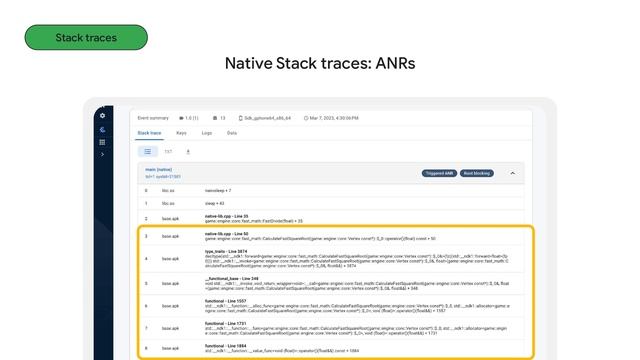
Task: Select frame 5 __functional_base Line 348
Action: pos(331,284)
